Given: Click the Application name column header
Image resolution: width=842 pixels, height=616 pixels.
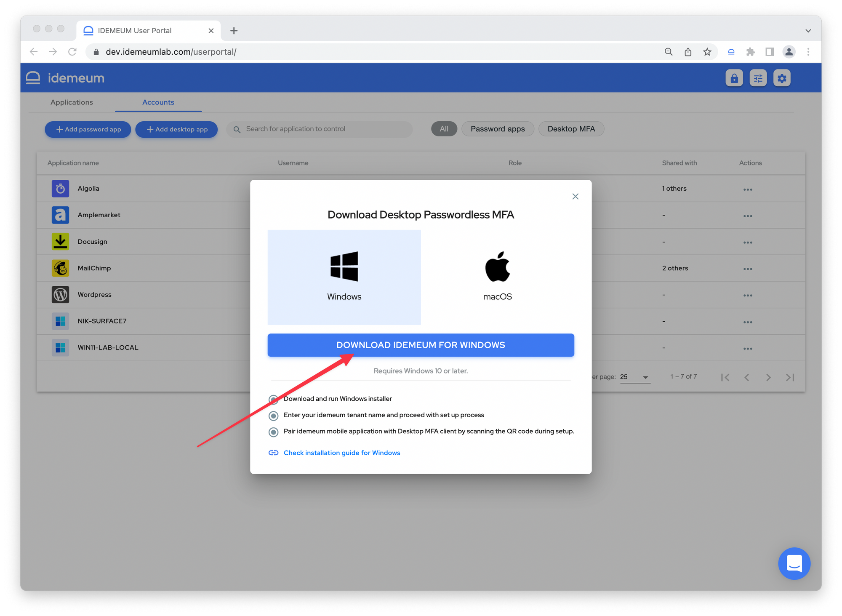Looking at the screenshot, I should (73, 163).
